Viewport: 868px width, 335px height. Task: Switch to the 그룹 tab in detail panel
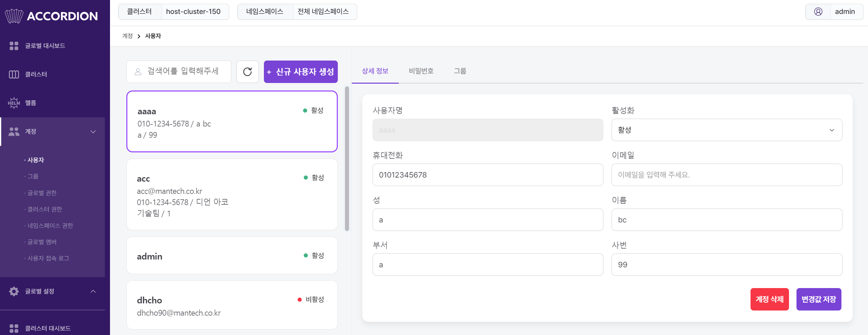tap(460, 71)
